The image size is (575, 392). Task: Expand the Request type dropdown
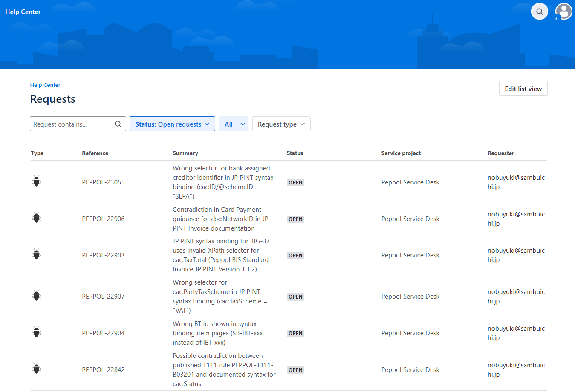click(281, 124)
